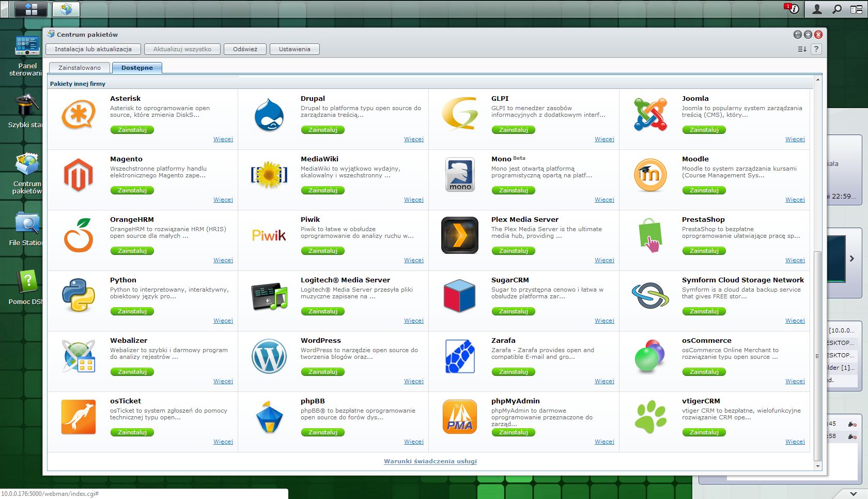Viewport: 868px width, 499px height.
Task: Select the Symform Cloud Storage icon
Action: click(650, 296)
